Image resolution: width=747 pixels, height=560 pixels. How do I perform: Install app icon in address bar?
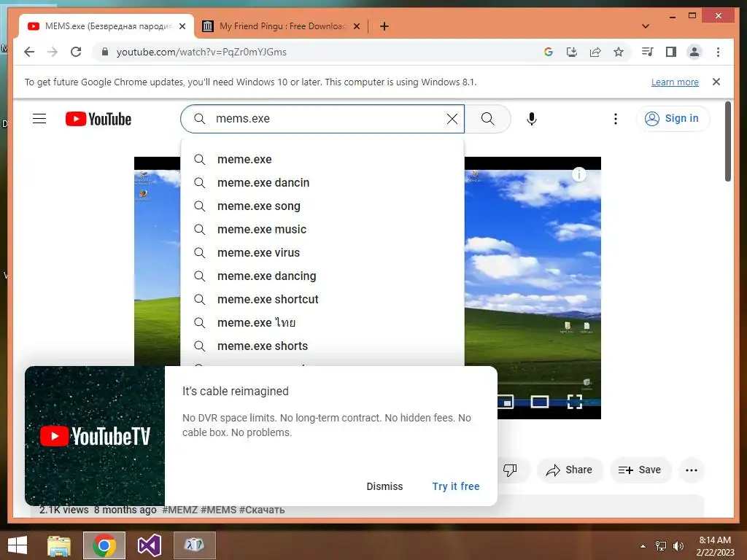(x=572, y=52)
